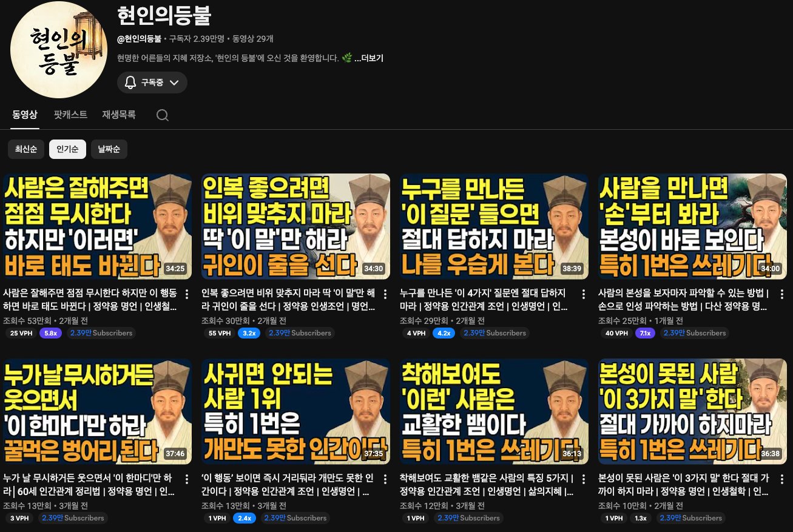Open the channel search magnifier icon
The height and width of the screenshot is (532, 793).
coord(162,115)
